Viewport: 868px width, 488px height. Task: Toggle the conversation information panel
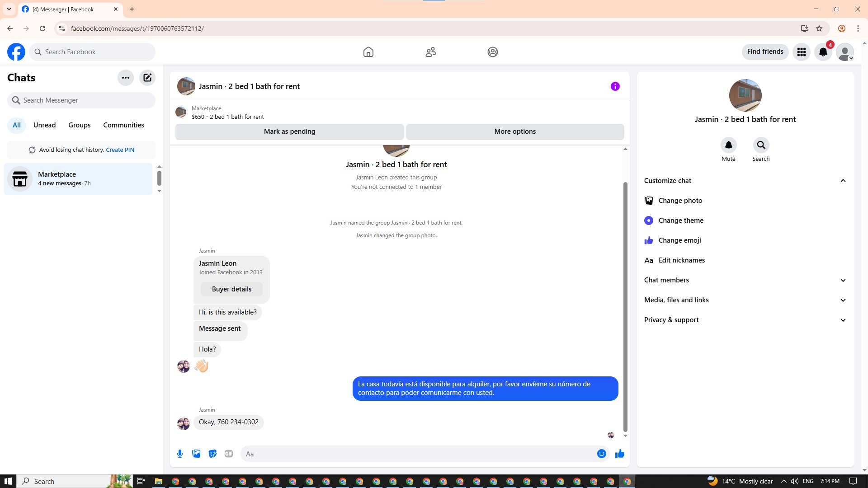tap(615, 86)
